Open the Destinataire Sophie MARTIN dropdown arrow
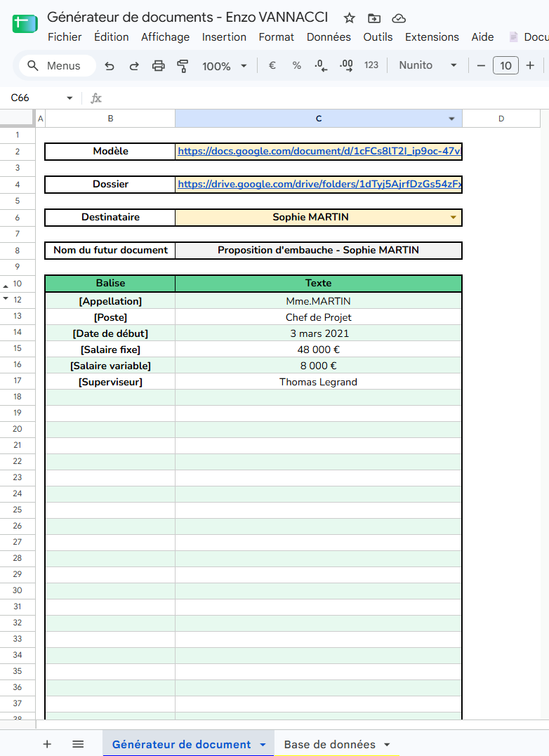 click(x=453, y=218)
